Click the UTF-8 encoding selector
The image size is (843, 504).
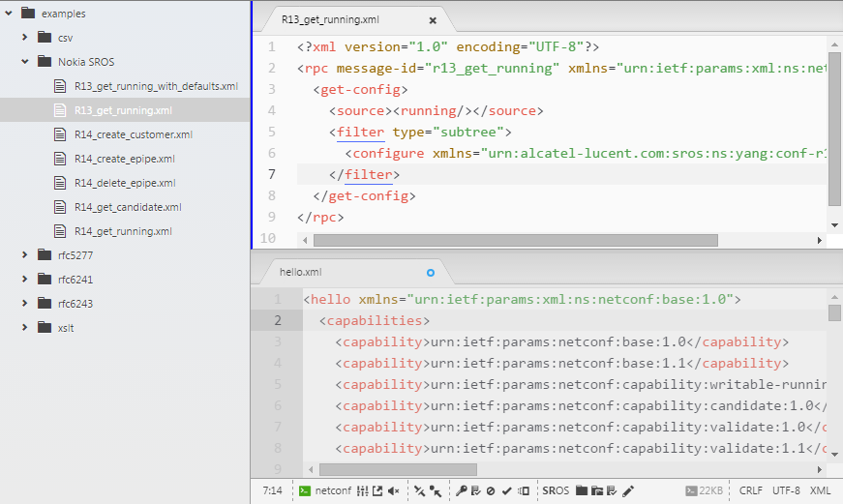tap(786, 490)
